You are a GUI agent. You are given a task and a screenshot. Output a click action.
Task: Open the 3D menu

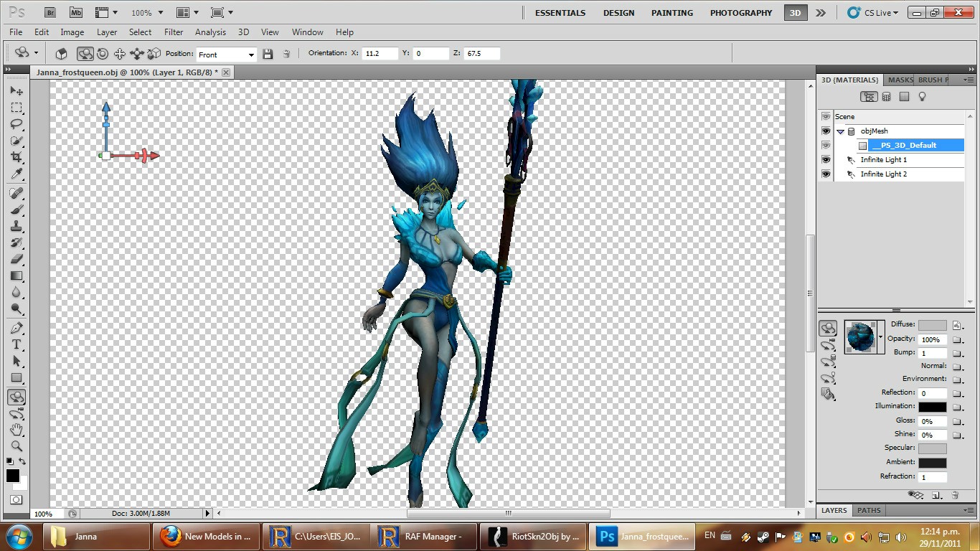(243, 32)
